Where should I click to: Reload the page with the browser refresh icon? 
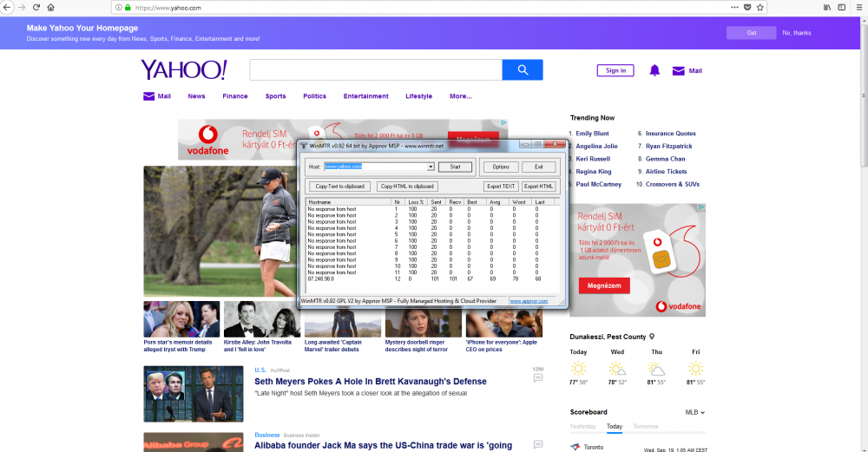(x=36, y=7)
